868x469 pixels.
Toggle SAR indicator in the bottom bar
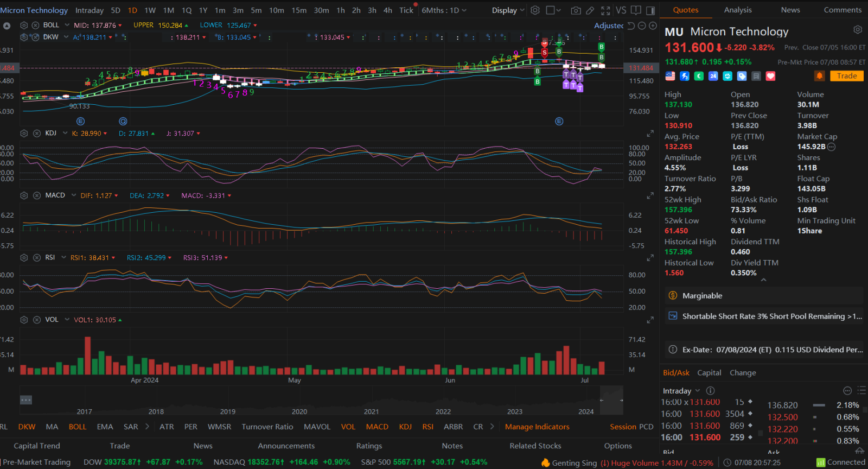pos(131,427)
